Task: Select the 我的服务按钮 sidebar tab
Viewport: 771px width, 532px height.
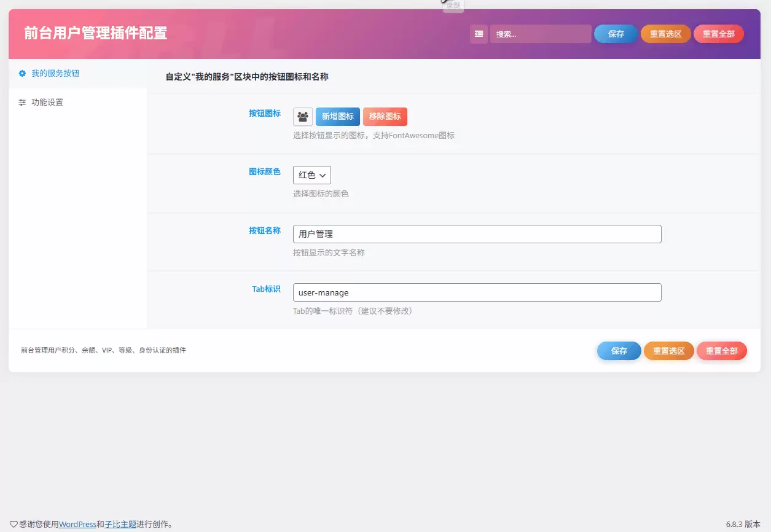Action: [54, 73]
